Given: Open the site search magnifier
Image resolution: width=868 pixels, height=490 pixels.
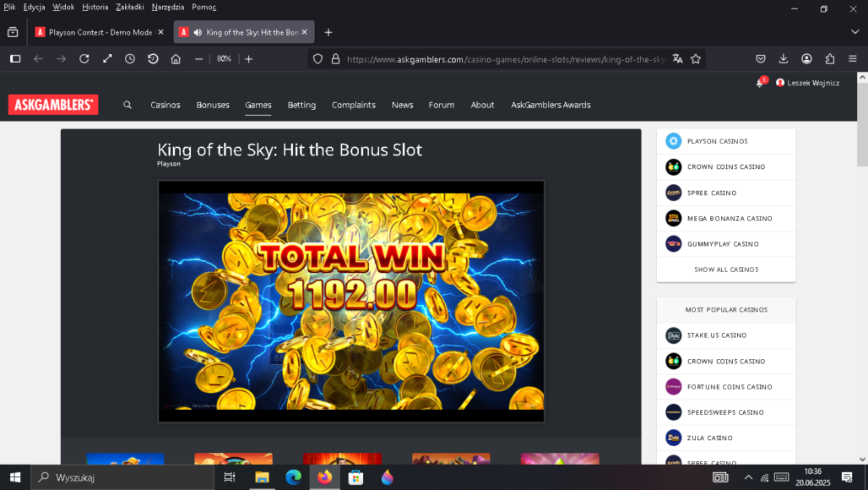Looking at the screenshot, I should pos(127,105).
